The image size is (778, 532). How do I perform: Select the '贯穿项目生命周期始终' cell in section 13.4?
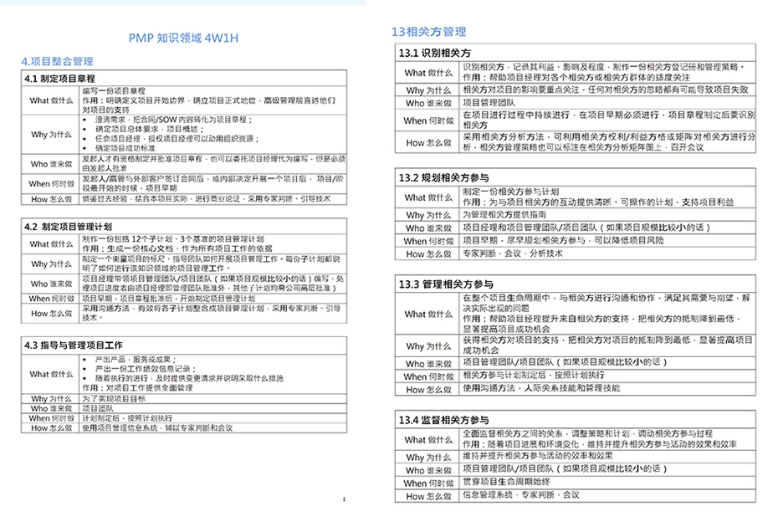point(505,482)
